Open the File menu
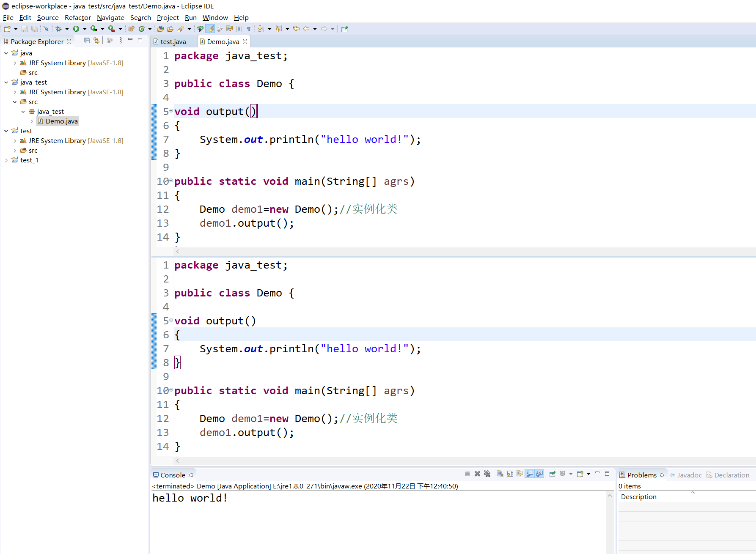 (x=8, y=17)
